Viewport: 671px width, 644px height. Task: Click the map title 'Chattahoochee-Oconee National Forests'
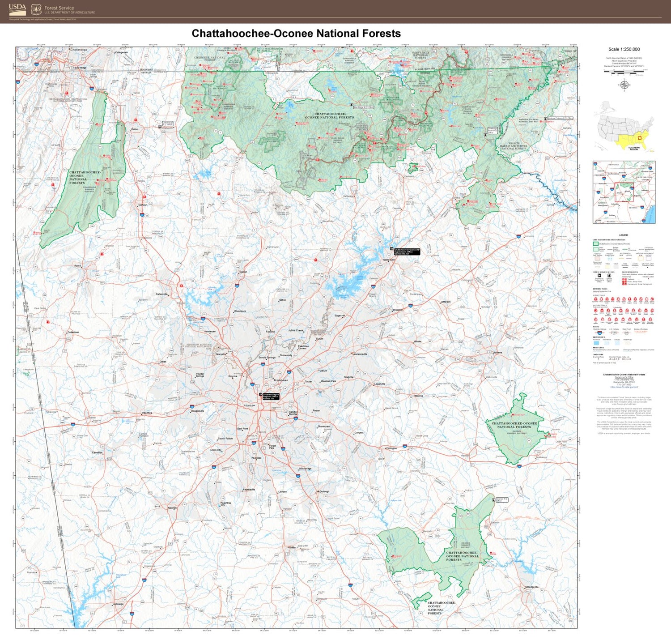click(x=296, y=34)
